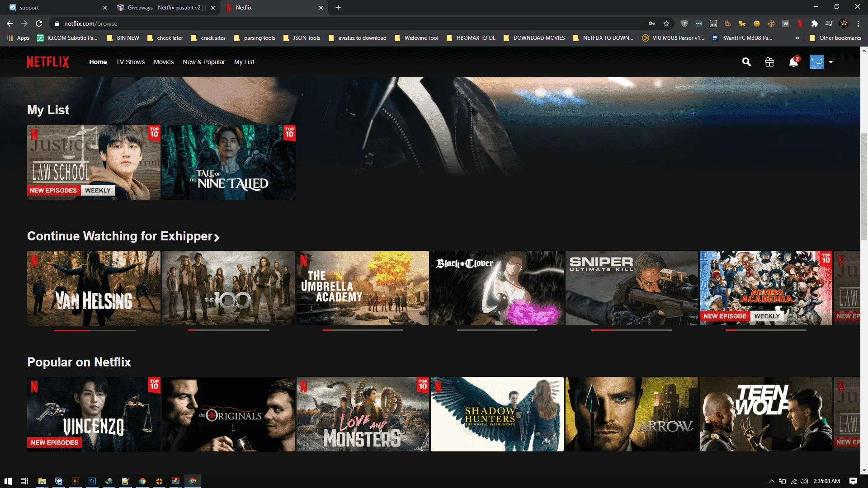Open Love and Monsters thumbnail
Screen dimensions: 868x488
pyautogui.click(x=363, y=414)
